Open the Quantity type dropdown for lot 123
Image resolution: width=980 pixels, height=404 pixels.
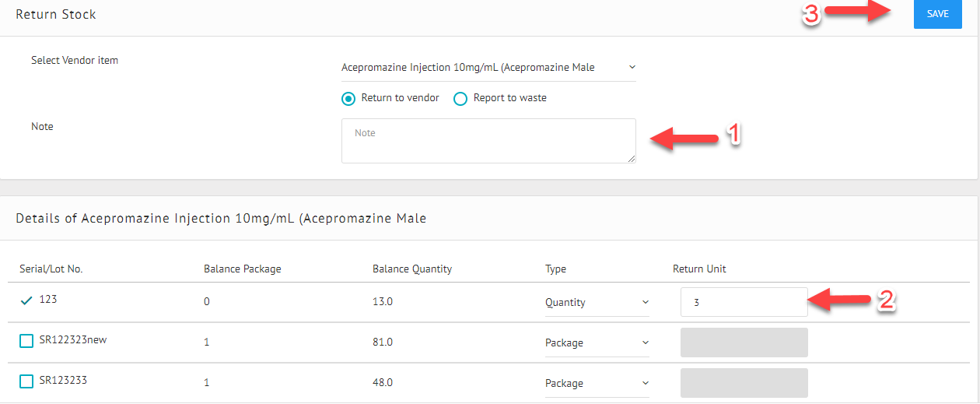tap(597, 303)
